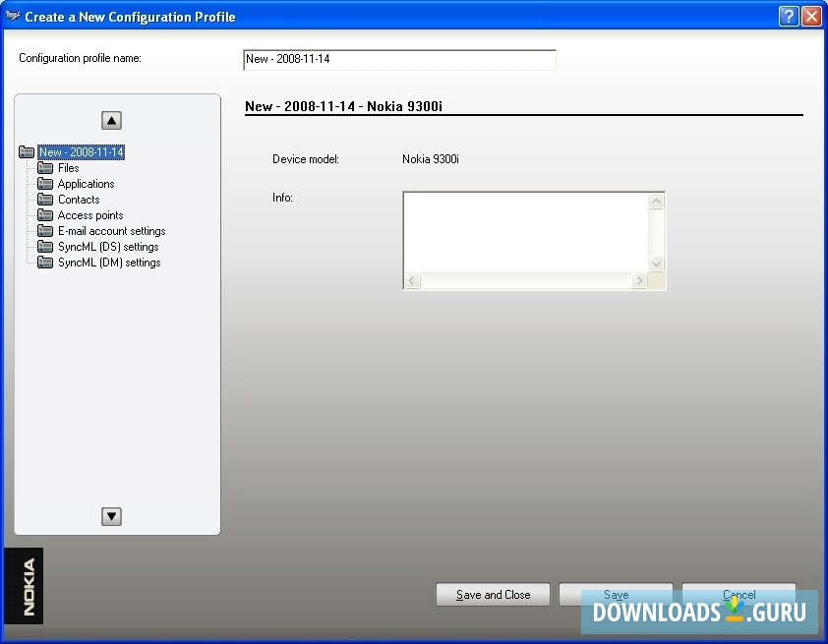828x644 pixels.
Task: Open the Applications tree item
Action: (87, 184)
